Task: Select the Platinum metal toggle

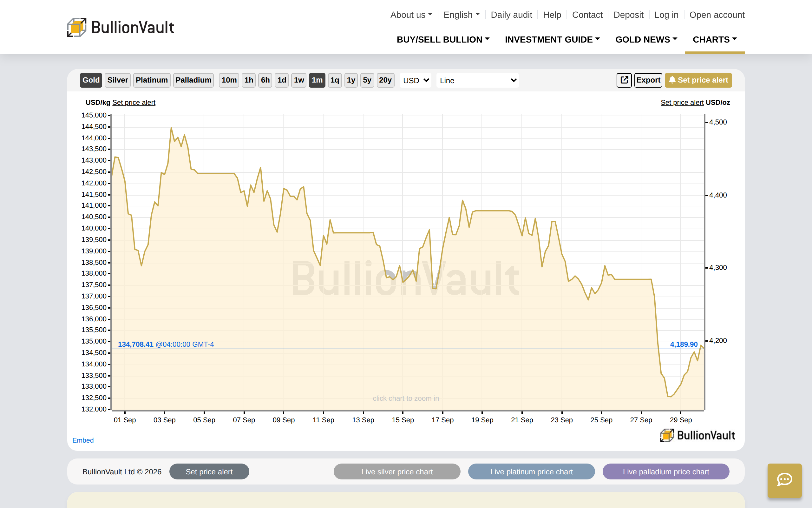Action: click(x=152, y=80)
